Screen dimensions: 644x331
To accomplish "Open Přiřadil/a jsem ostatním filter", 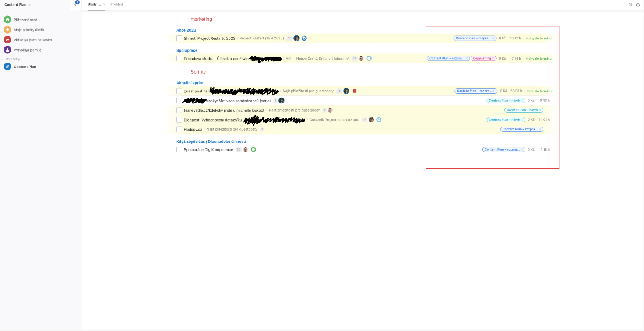I will tap(33, 40).
